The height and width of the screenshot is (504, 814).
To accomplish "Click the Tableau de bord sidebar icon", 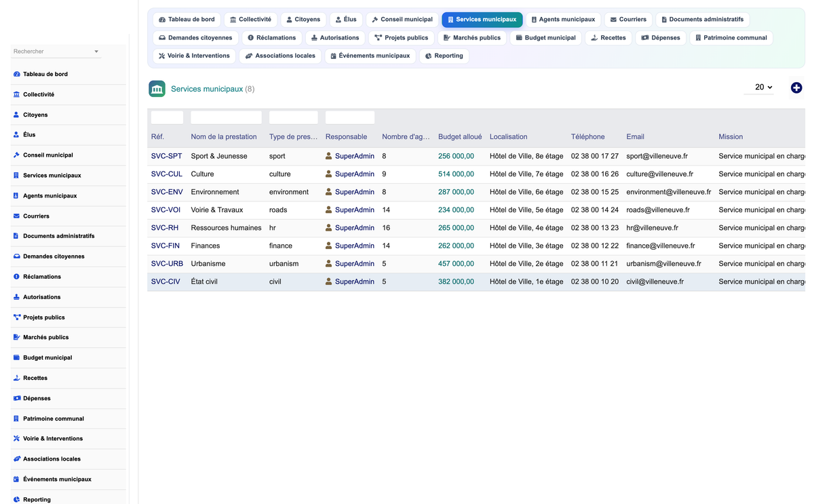I will coord(16,74).
